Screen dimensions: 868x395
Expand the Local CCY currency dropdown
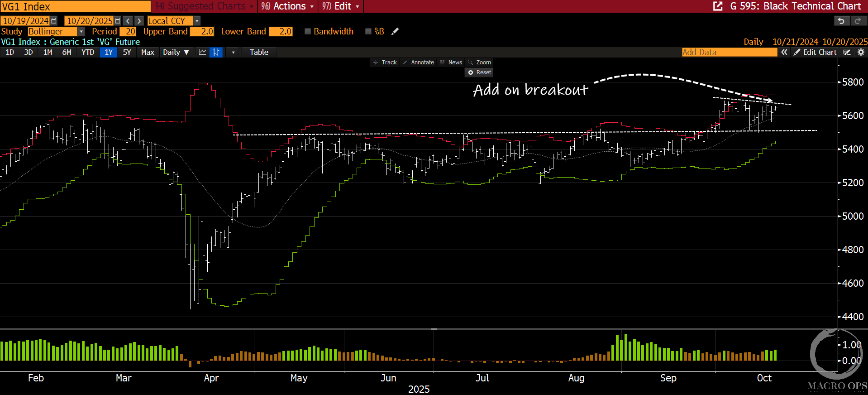click(x=196, y=21)
